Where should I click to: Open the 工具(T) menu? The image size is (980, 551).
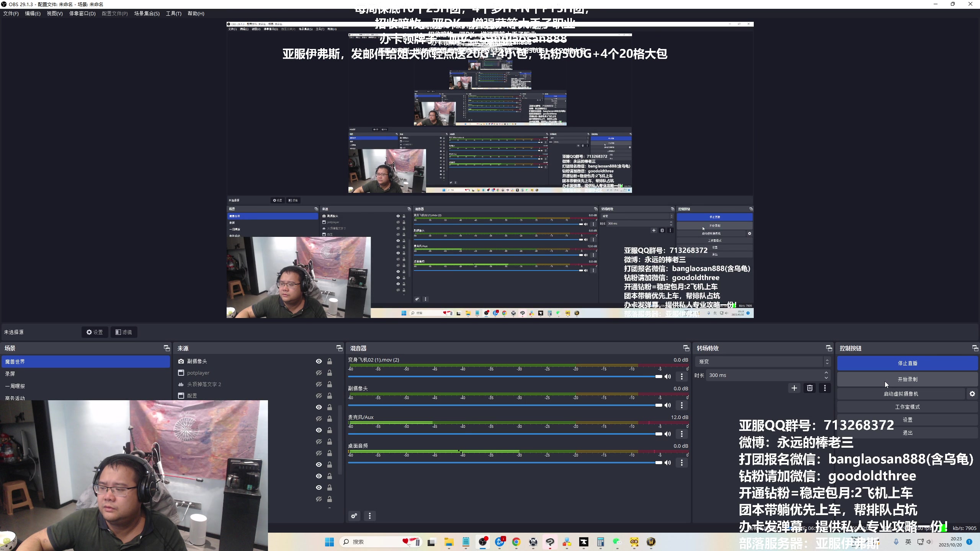coord(173,13)
